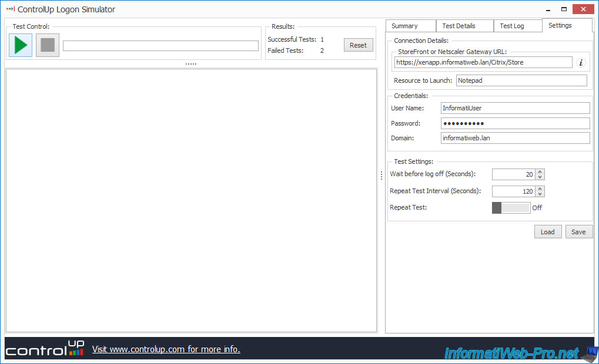Open the Summary tab
599x364 pixels.
[x=411, y=26]
